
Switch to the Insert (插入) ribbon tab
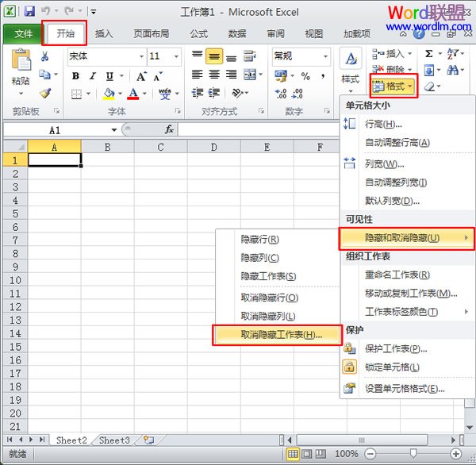click(x=104, y=34)
